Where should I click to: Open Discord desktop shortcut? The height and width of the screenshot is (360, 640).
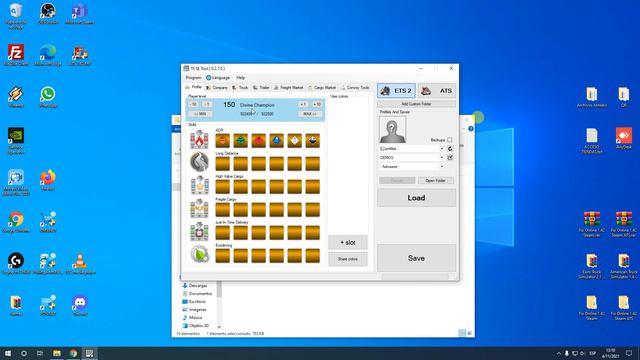[x=80, y=305]
